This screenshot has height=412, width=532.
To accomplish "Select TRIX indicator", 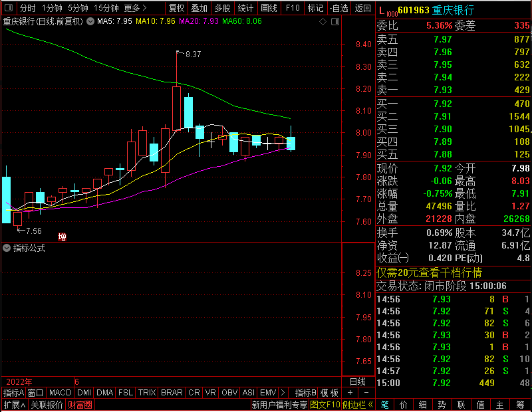I will point(147,393).
